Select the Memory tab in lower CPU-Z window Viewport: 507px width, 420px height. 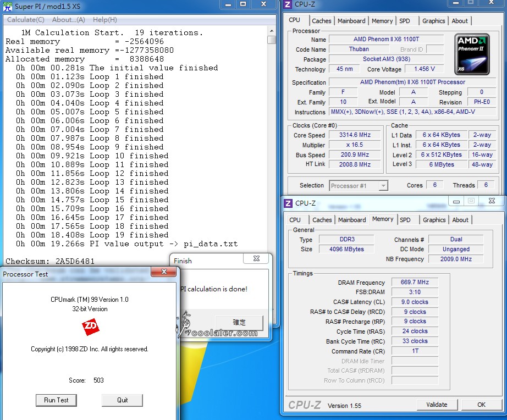click(383, 219)
